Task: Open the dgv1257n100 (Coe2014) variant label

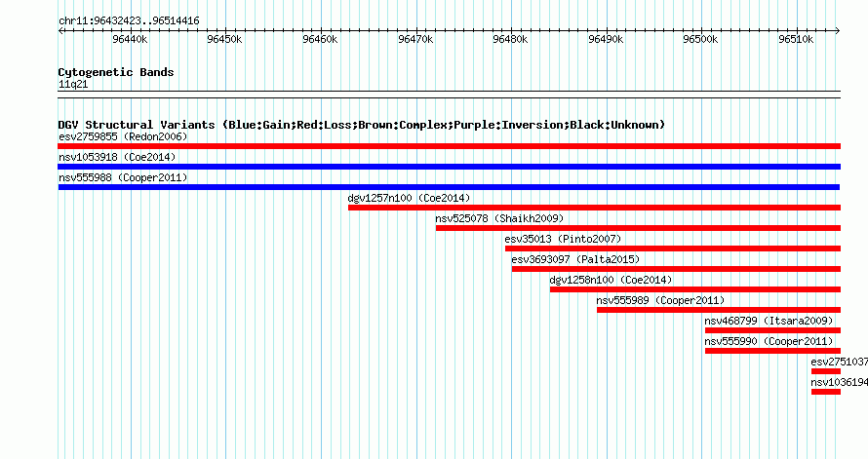Action: (x=409, y=198)
